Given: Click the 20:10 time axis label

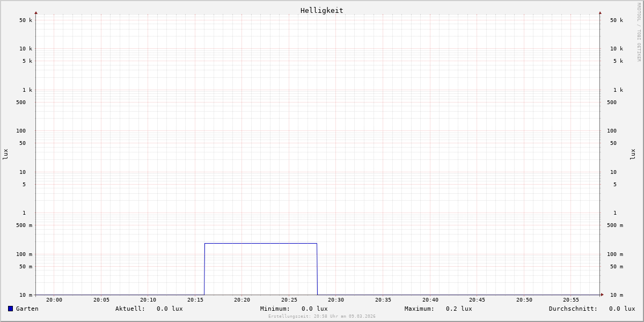Looking at the screenshot, I should point(148,300).
